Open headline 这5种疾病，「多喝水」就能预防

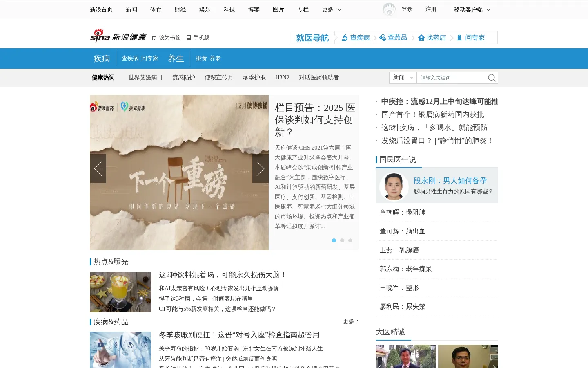tap(434, 128)
